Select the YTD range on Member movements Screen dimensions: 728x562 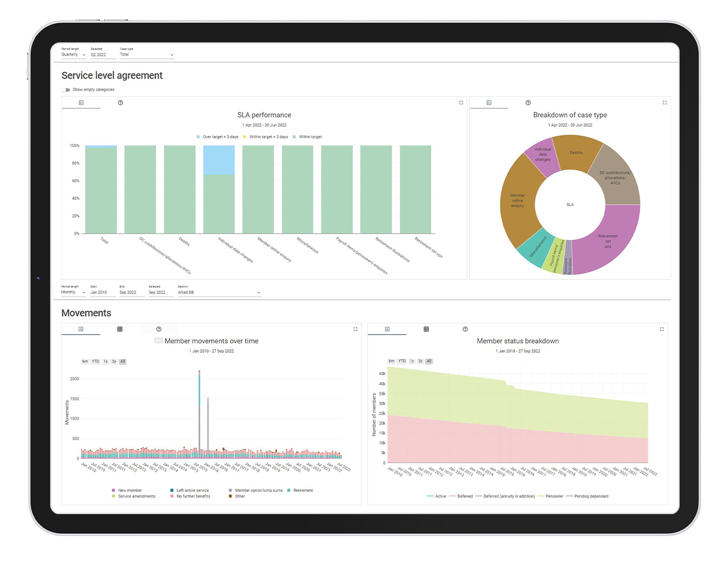[x=95, y=361]
